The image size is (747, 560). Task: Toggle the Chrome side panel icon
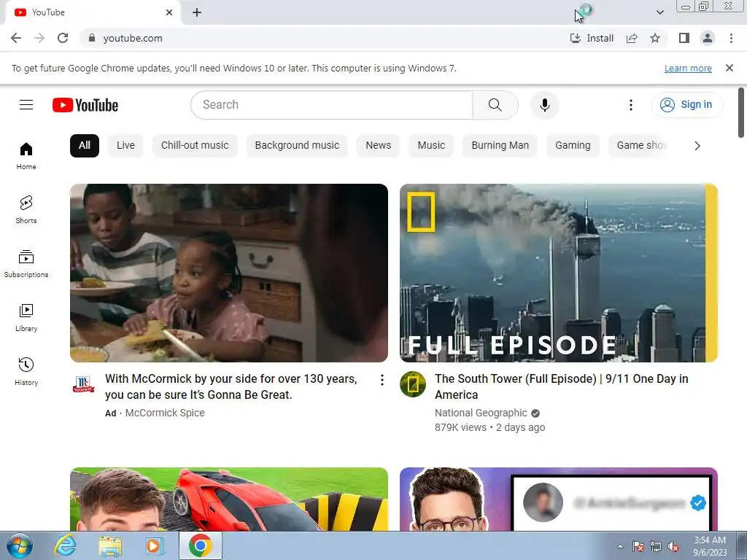click(x=684, y=38)
